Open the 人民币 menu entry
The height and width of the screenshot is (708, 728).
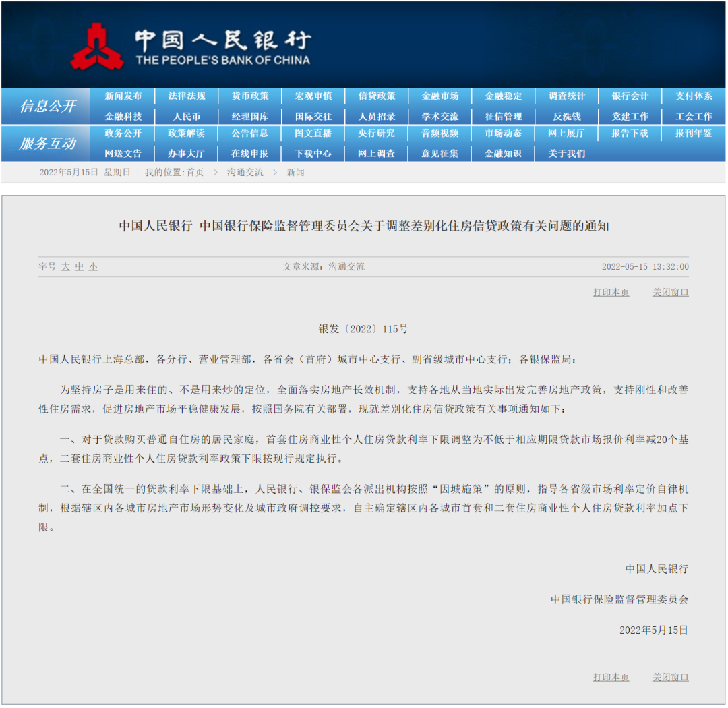(187, 117)
